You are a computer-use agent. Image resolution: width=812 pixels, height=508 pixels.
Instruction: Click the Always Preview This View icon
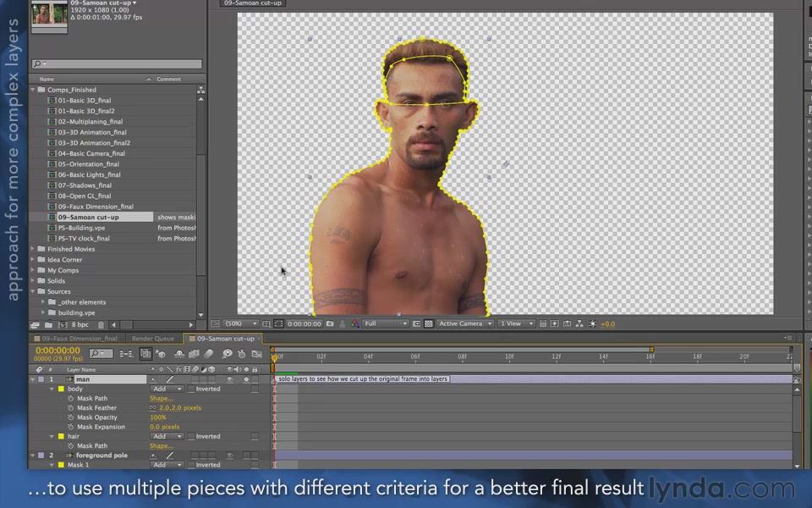pyautogui.click(x=215, y=324)
